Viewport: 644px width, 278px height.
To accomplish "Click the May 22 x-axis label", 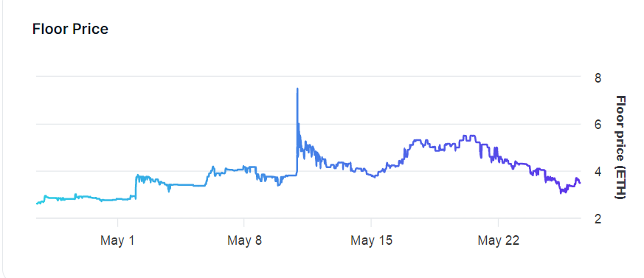I will pyautogui.click(x=498, y=240).
